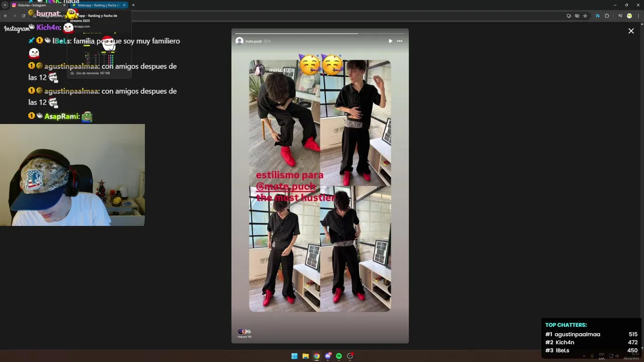Click the page scrollbar up arrow

641,24
